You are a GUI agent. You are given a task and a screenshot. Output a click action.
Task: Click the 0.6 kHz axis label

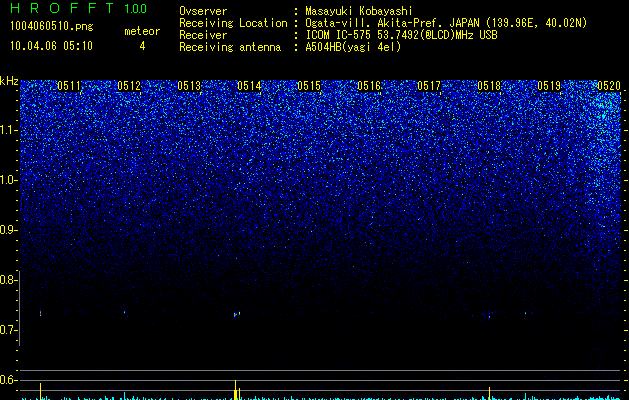pos(8,380)
